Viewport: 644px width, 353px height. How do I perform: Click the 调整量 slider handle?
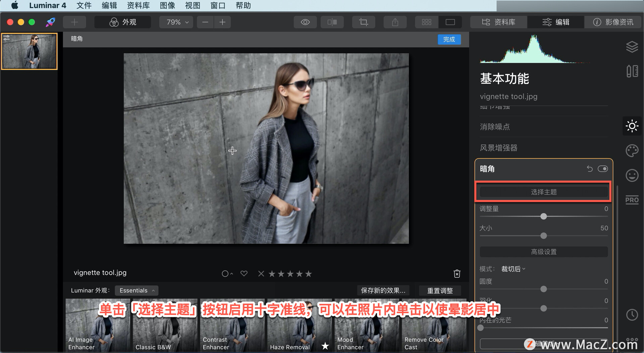(544, 216)
